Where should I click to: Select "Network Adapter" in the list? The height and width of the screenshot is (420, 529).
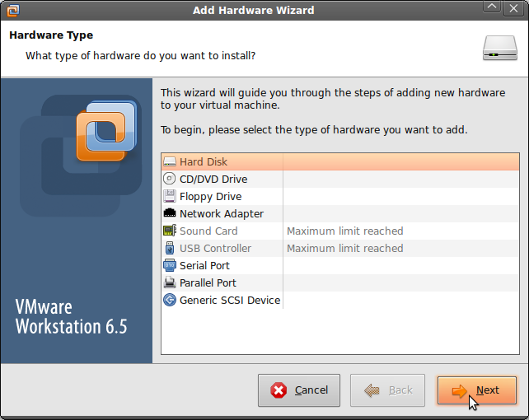222,214
